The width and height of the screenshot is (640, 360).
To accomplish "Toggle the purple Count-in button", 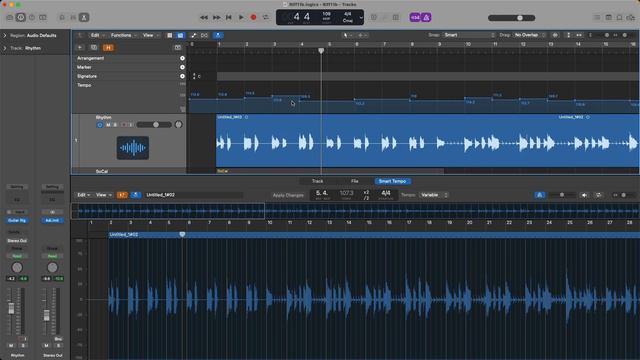I will point(415,18).
